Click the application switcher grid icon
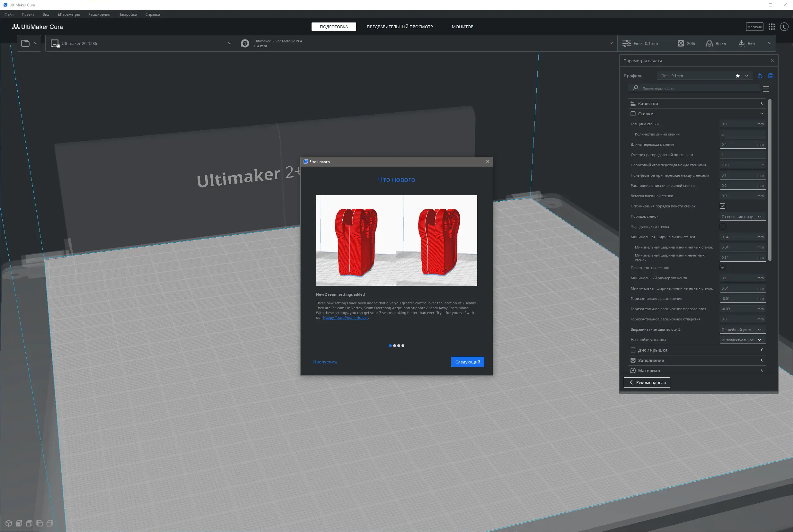Image resolution: width=793 pixels, height=532 pixels. pyautogui.click(x=771, y=27)
